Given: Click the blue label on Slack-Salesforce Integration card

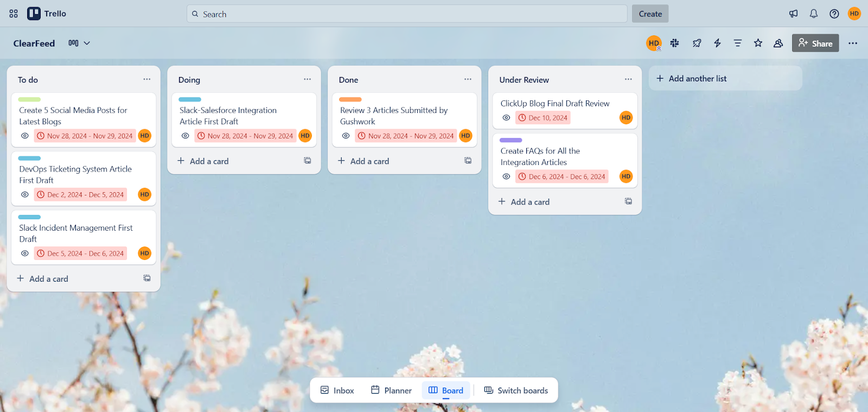Looking at the screenshot, I should (190, 99).
